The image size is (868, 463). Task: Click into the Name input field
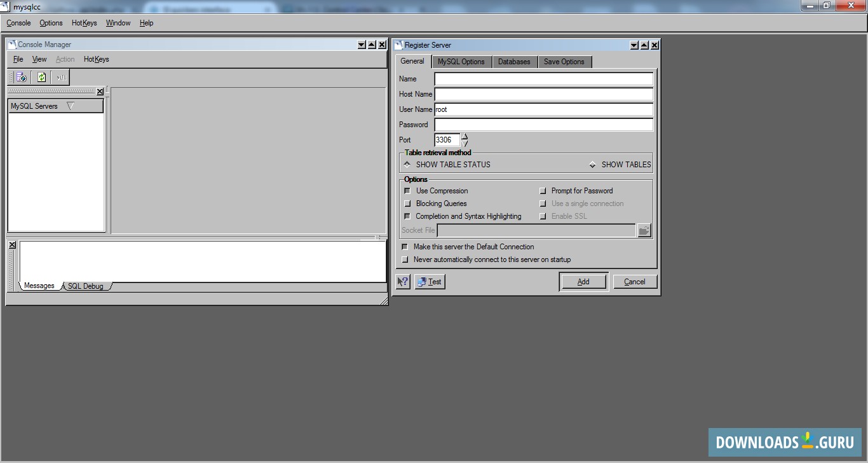pyautogui.click(x=544, y=79)
